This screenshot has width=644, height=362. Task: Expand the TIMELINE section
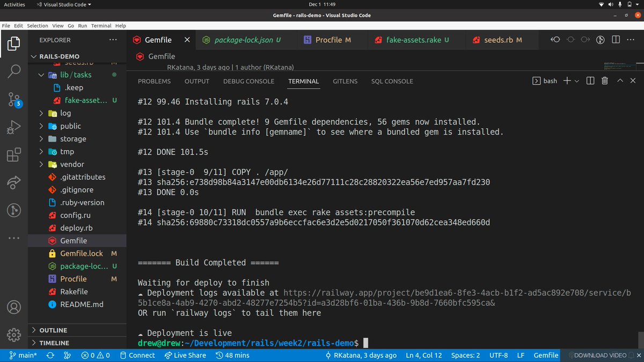click(77, 343)
